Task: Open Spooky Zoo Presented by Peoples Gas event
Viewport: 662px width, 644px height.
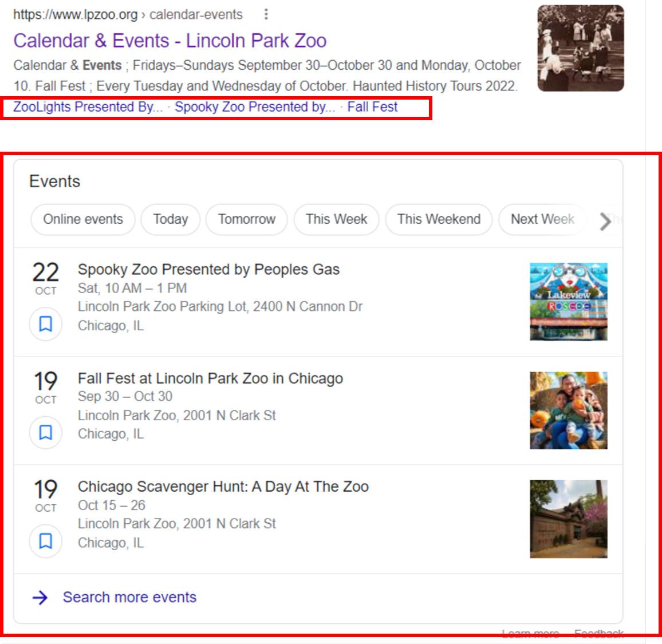Action: coord(208,269)
